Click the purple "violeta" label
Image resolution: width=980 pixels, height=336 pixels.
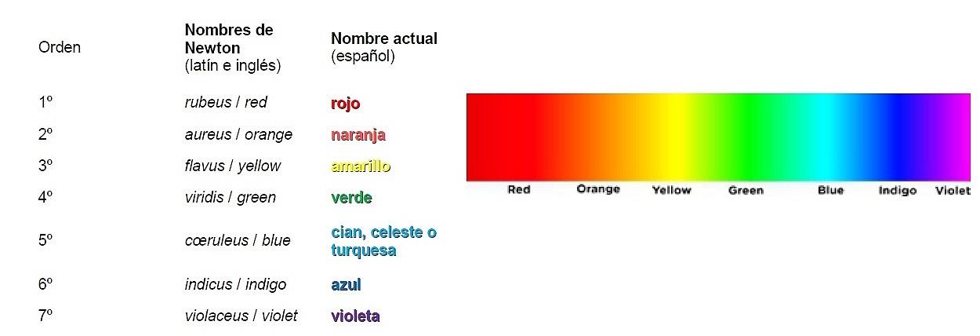(355, 316)
